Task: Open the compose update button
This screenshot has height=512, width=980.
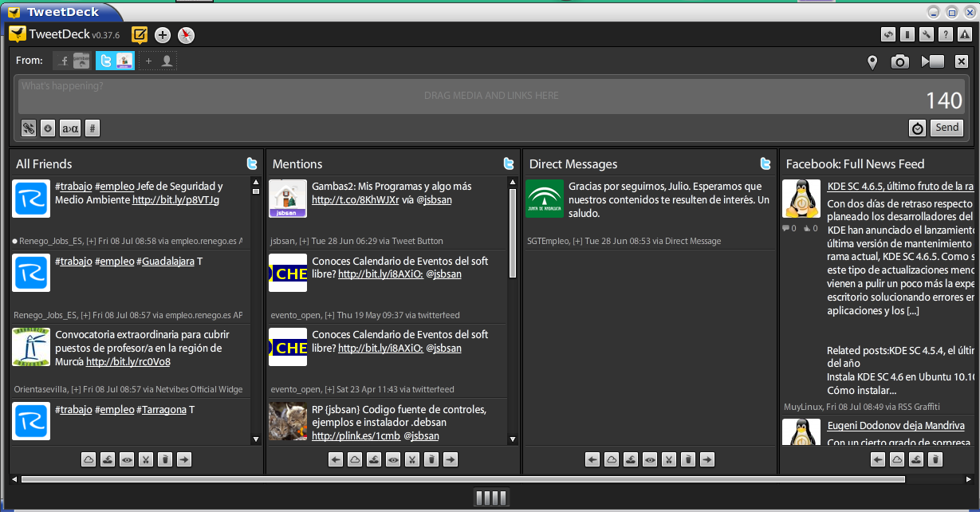Action: tap(140, 34)
